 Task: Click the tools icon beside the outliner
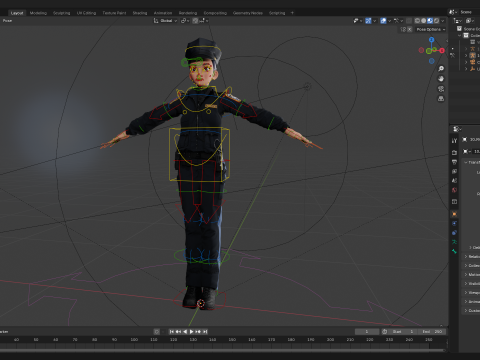tap(452, 55)
